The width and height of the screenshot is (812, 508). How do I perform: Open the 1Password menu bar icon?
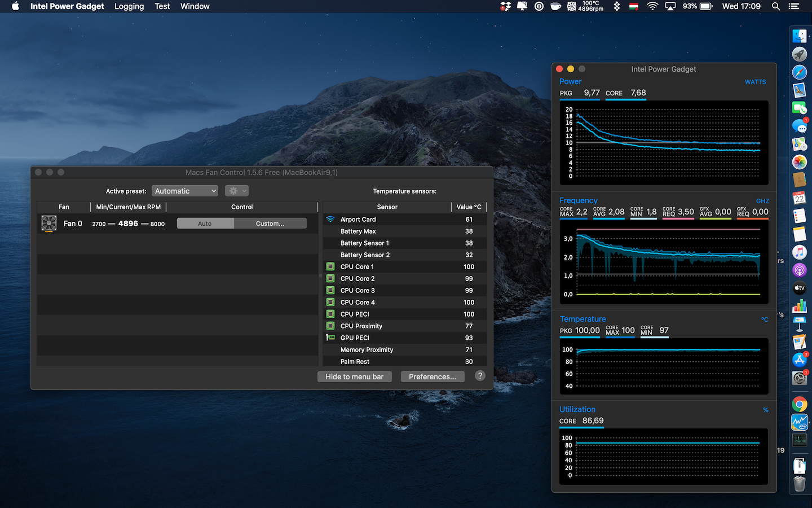pos(539,6)
